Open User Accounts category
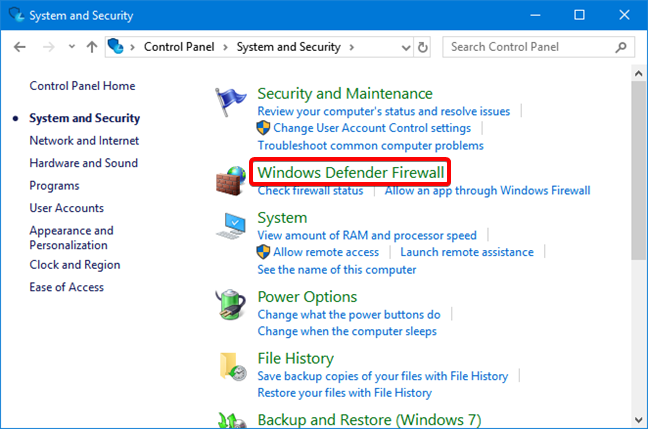 pos(67,208)
